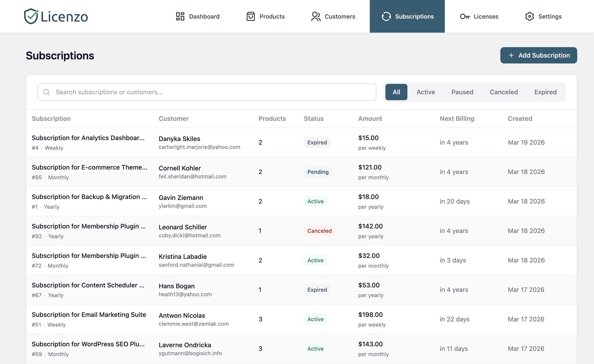
Task: Select the Active filter
Action: point(426,92)
